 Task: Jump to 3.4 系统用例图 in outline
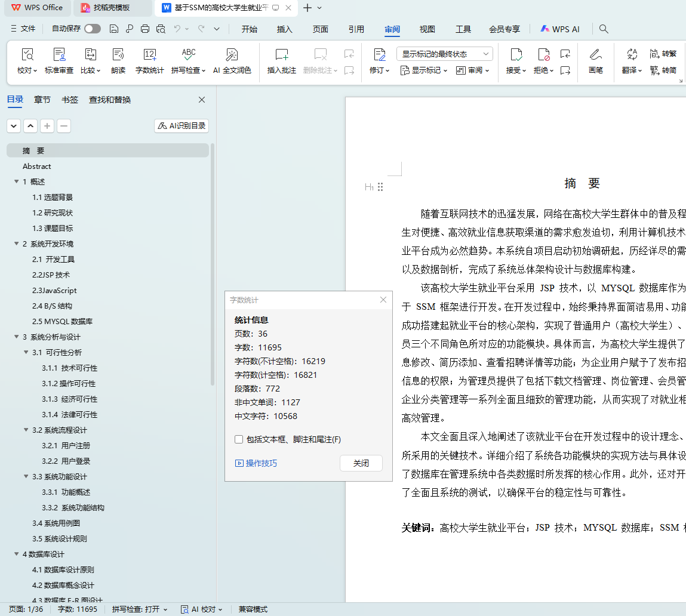pos(56,523)
